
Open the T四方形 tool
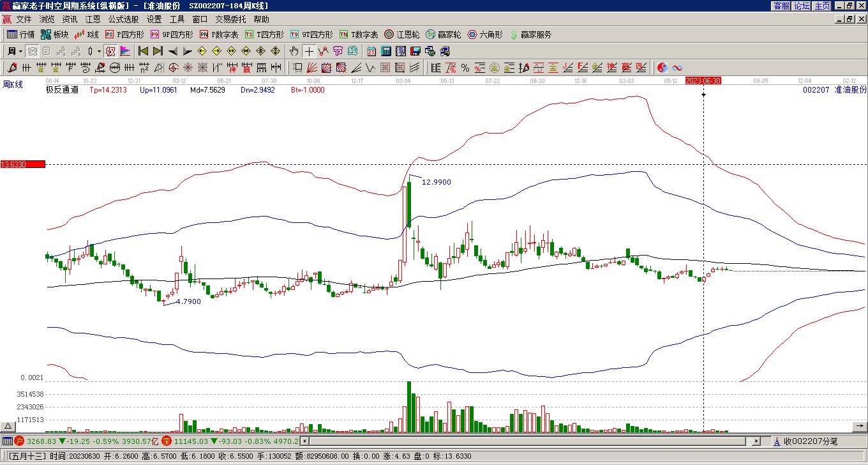click(x=264, y=34)
